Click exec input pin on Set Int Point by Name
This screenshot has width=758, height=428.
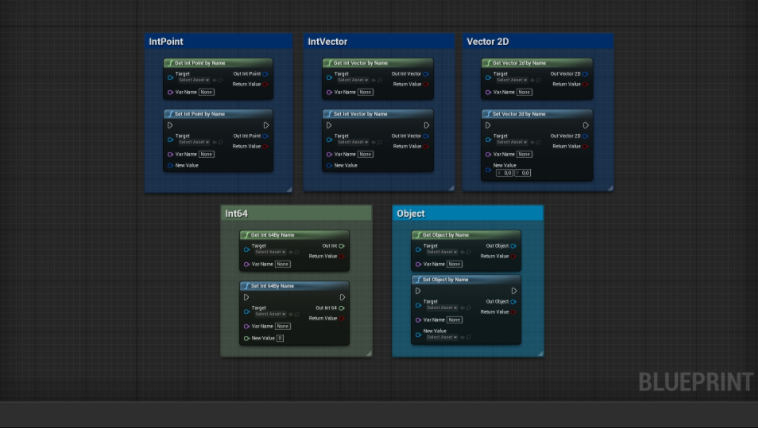click(x=170, y=125)
